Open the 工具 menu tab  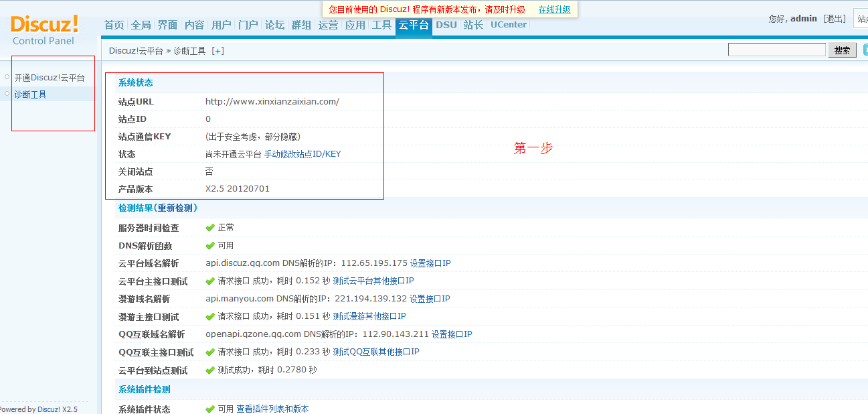point(382,25)
